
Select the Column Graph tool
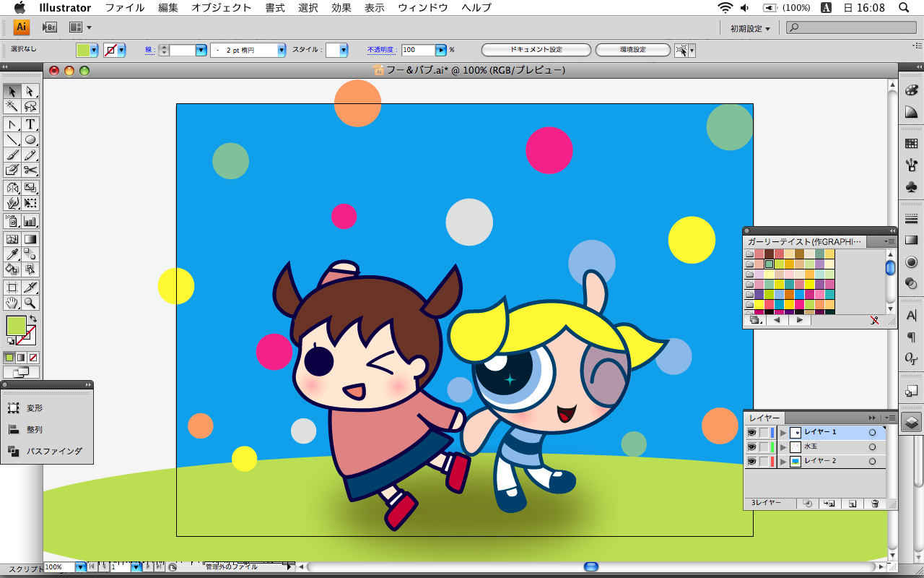(x=30, y=221)
